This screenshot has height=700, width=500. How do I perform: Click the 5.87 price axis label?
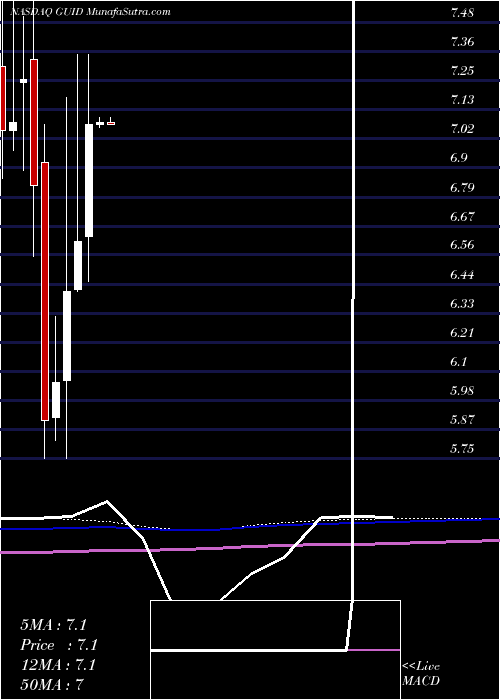click(x=462, y=420)
